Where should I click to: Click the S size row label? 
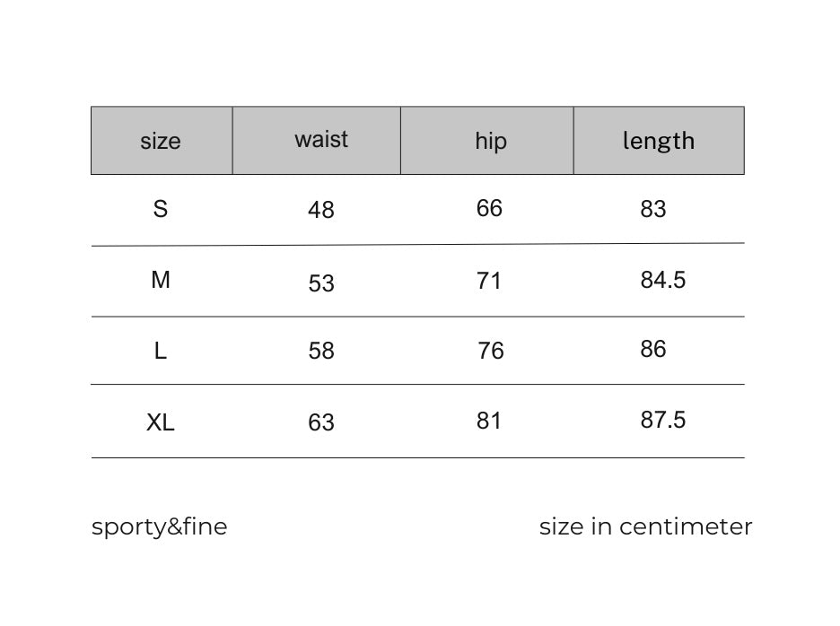(x=161, y=209)
